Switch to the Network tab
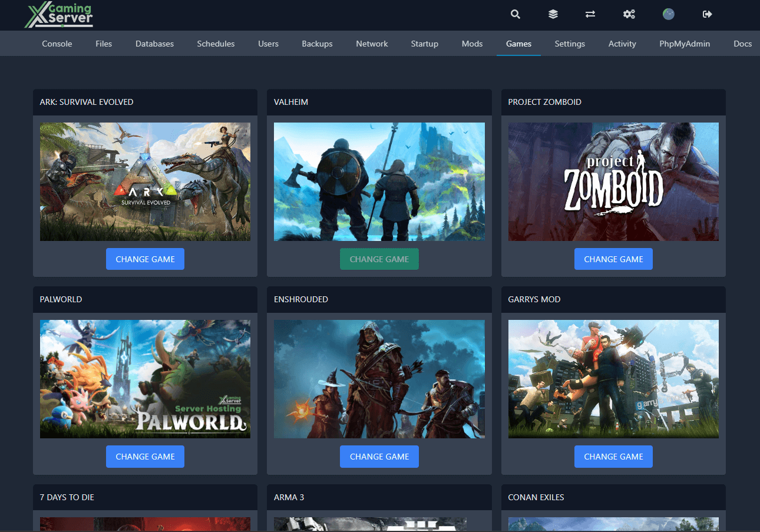The image size is (760, 532). [372, 44]
